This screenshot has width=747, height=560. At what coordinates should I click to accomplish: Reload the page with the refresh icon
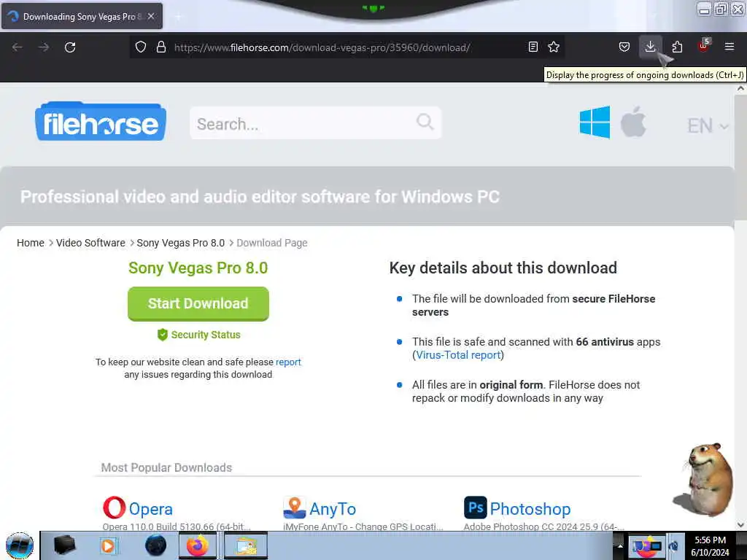(x=70, y=47)
